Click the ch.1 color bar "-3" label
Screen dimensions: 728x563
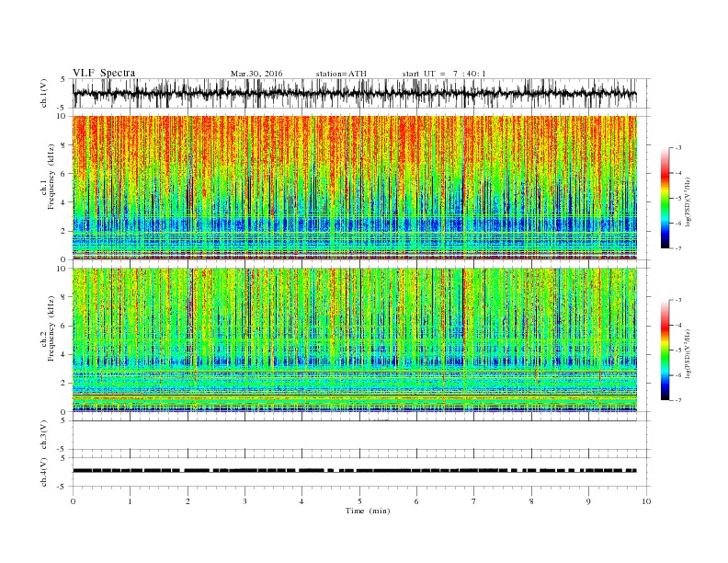pyautogui.click(x=678, y=148)
